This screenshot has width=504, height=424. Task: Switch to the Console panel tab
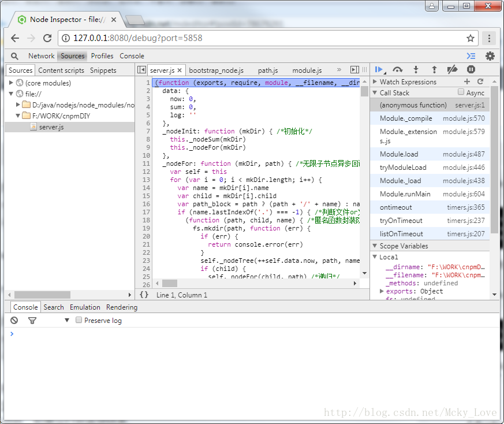132,56
